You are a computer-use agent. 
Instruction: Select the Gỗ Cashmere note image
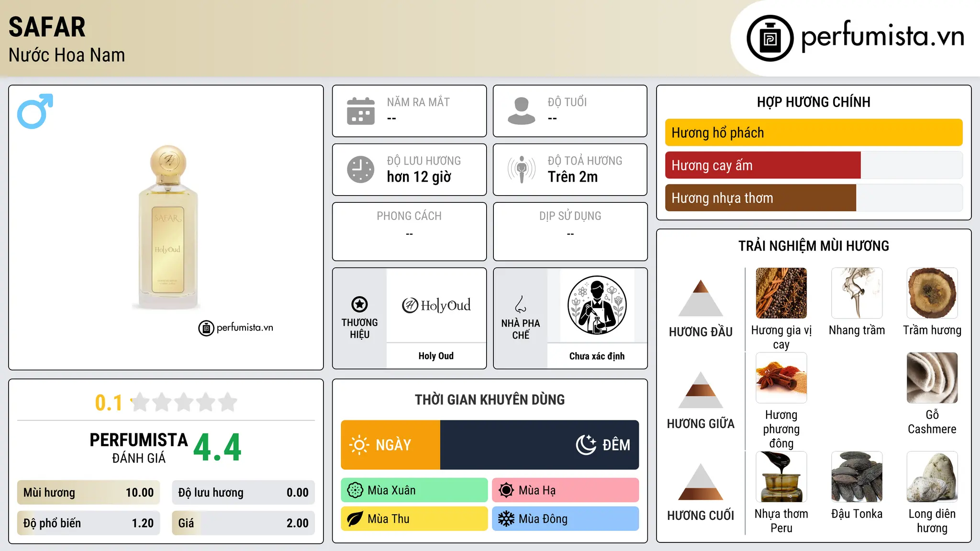tap(932, 378)
